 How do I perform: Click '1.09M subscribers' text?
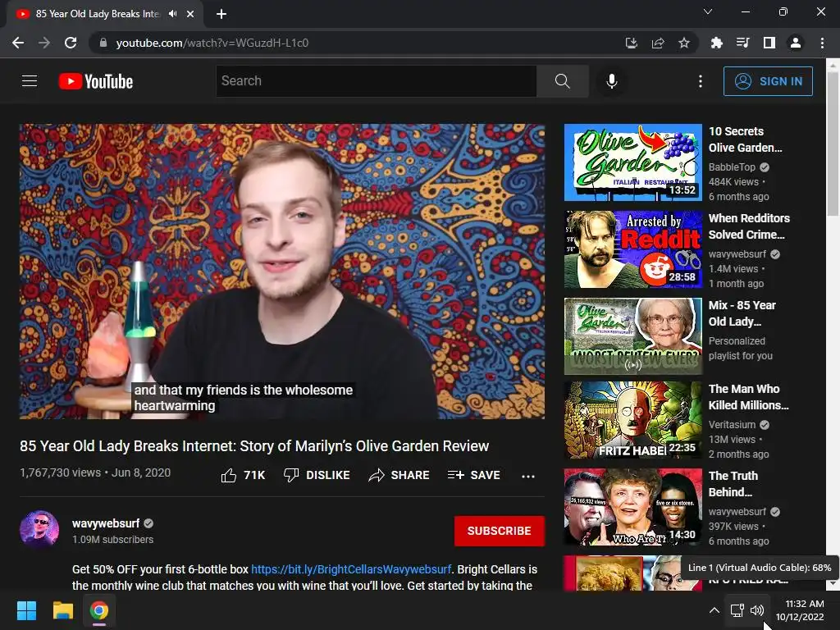tap(112, 540)
